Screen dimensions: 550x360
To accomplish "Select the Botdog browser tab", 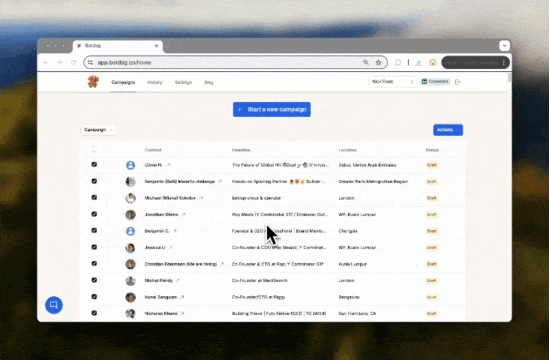I will 118,46.
